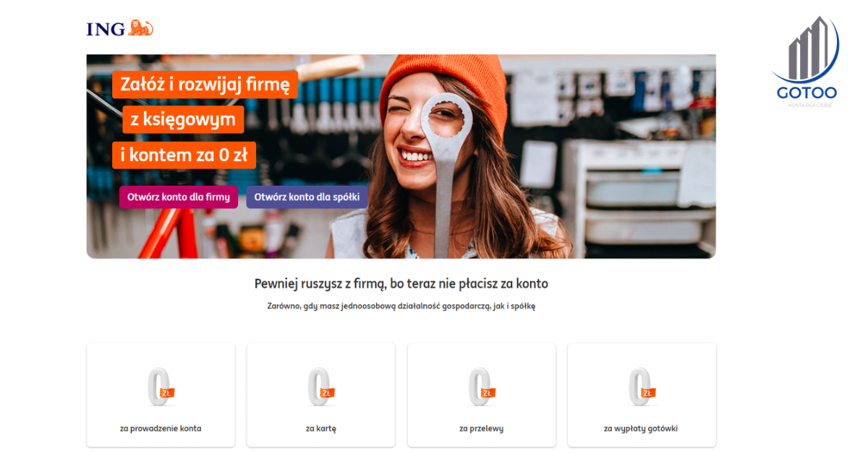Click the ING orange lion logo icon

point(141,28)
